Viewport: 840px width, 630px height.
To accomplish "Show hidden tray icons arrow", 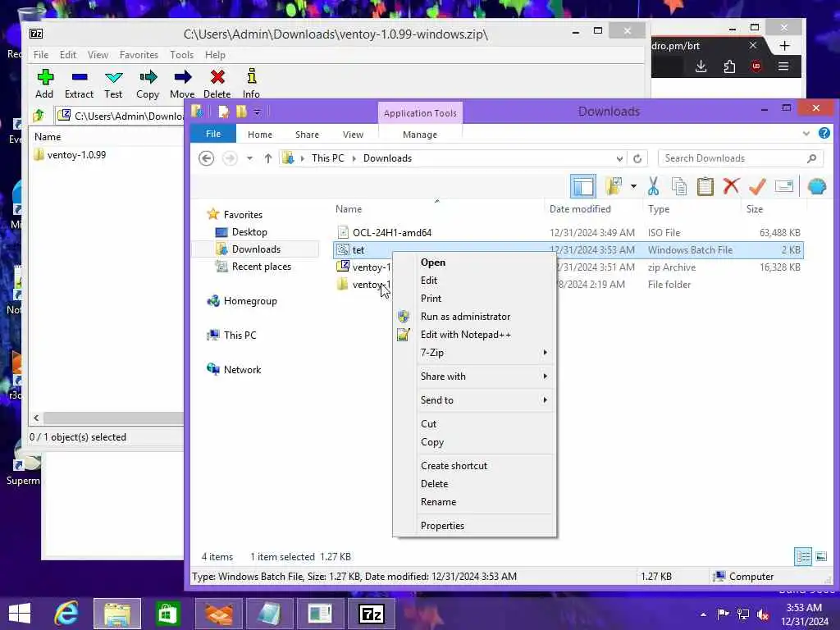I will pos(703,614).
